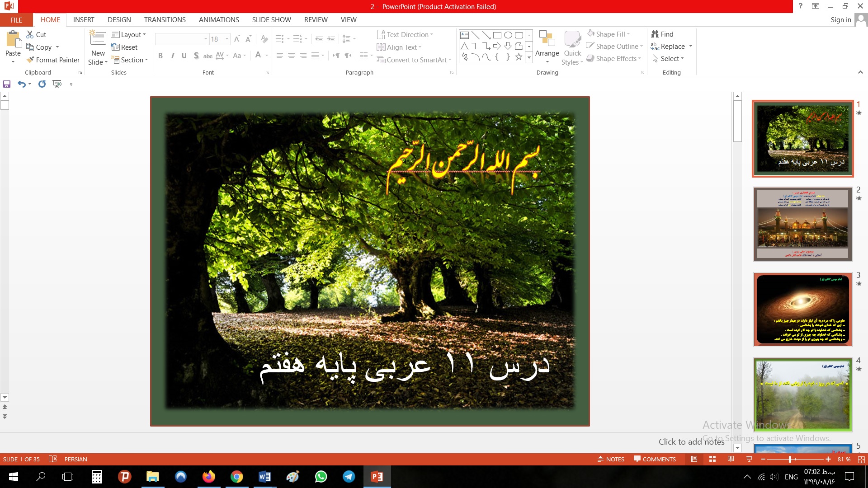
Task: Start slide show from status bar icon
Action: pyautogui.click(x=749, y=459)
